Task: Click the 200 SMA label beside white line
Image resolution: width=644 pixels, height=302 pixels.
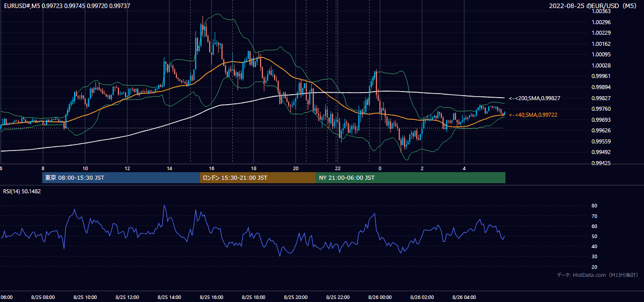Action: [535, 98]
